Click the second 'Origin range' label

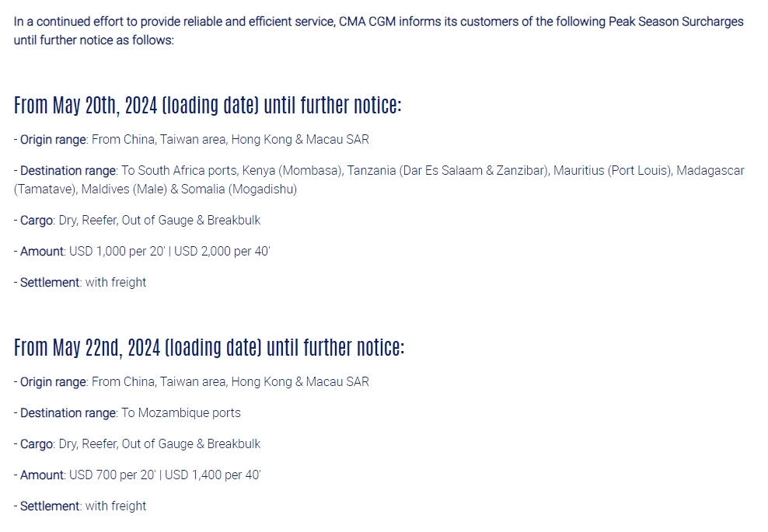(53, 382)
